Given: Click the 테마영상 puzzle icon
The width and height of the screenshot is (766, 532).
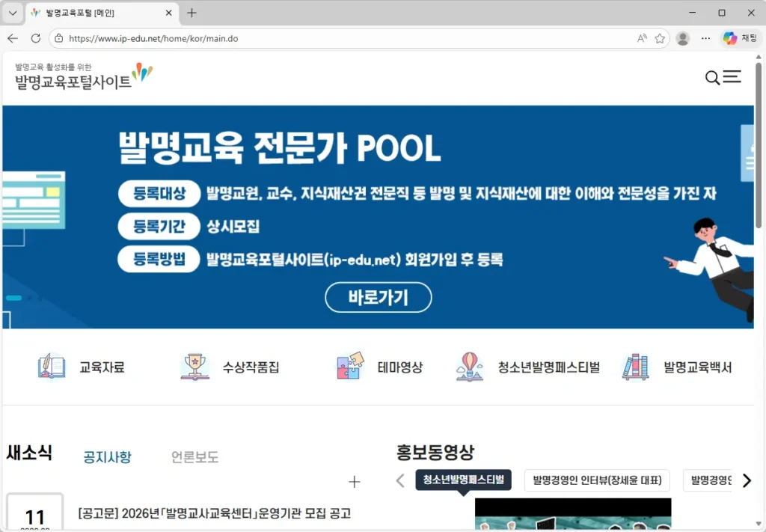Looking at the screenshot, I should pos(351,367).
